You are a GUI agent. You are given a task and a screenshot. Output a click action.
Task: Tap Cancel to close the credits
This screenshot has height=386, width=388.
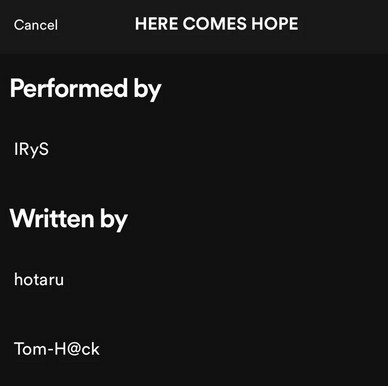click(x=36, y=25)
